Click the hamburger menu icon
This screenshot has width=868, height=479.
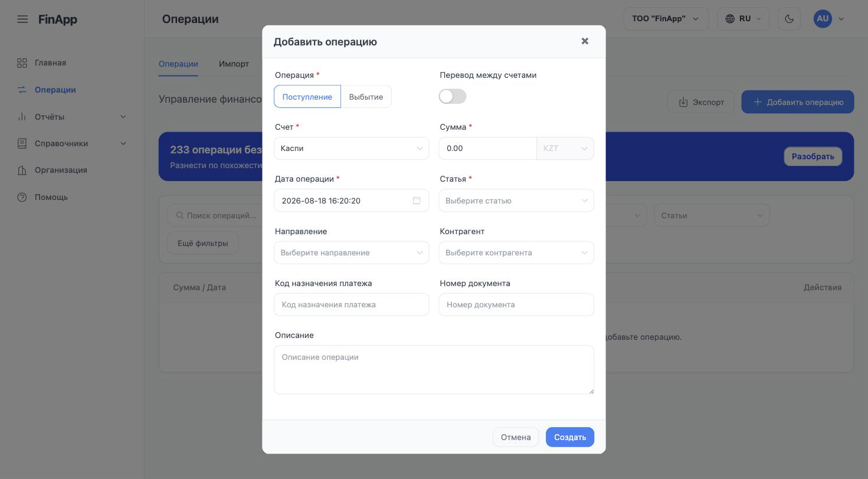coord(22,19)
